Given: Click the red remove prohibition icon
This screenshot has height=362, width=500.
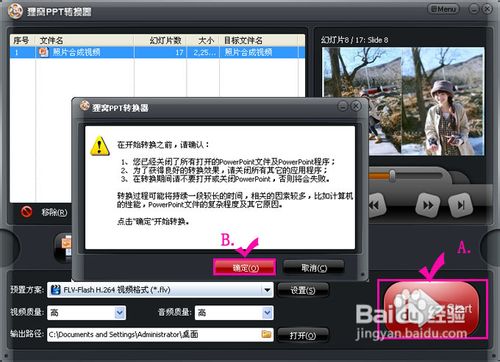Looking at the screenshot, I should pyautogui.click(x=26, y=211).
